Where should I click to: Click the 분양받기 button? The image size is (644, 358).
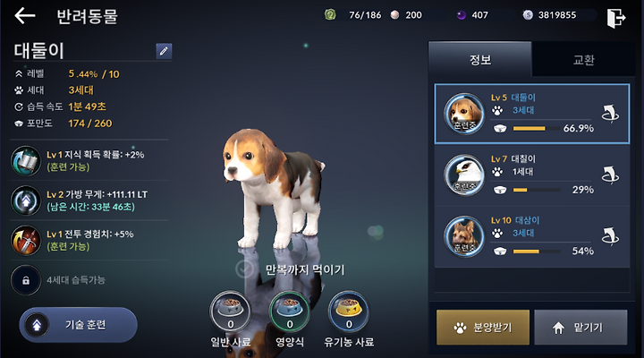click(483, 328)
